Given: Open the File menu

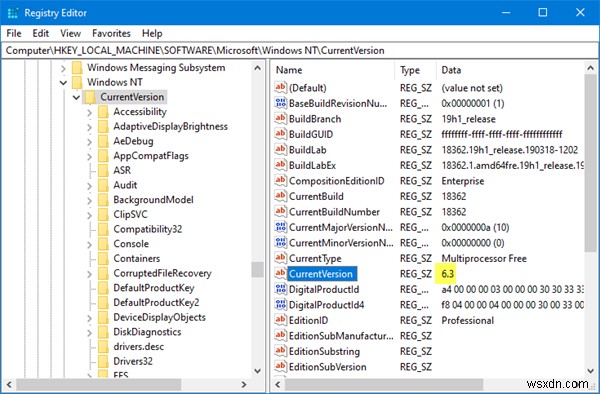Looking at the screenshot, I should (14, 34).
